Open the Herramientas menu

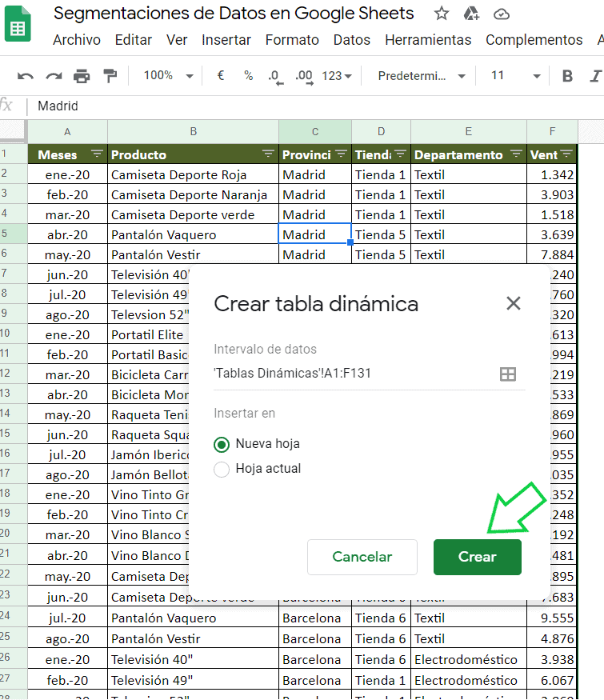[x=428, y=40]
